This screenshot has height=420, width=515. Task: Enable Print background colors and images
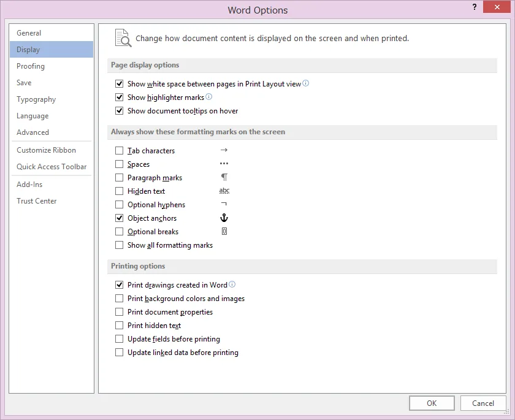119,298
